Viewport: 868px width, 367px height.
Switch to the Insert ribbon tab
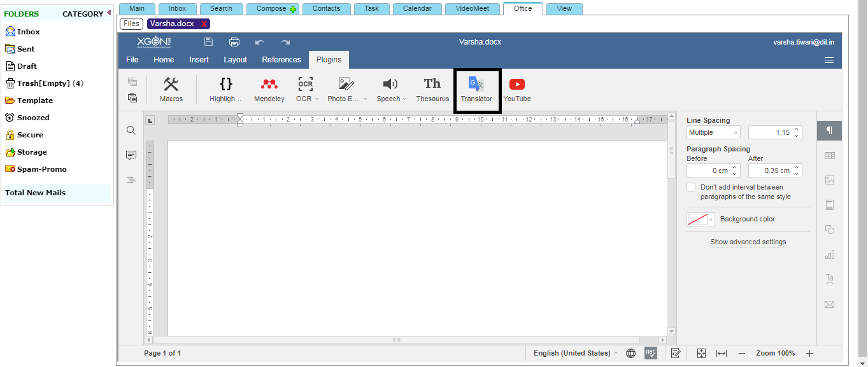point(199,60)
